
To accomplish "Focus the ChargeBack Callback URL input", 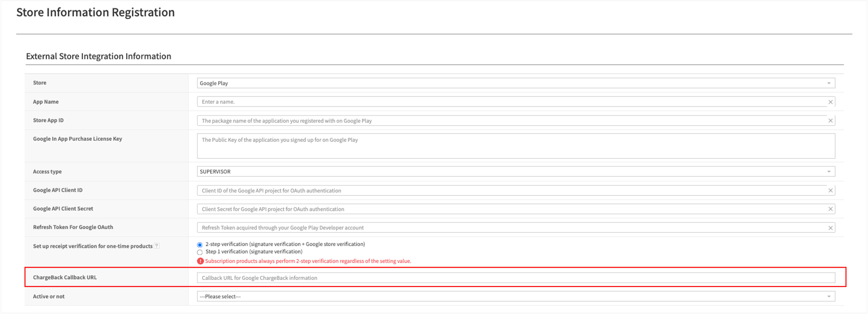I will [x=516, y=278].
